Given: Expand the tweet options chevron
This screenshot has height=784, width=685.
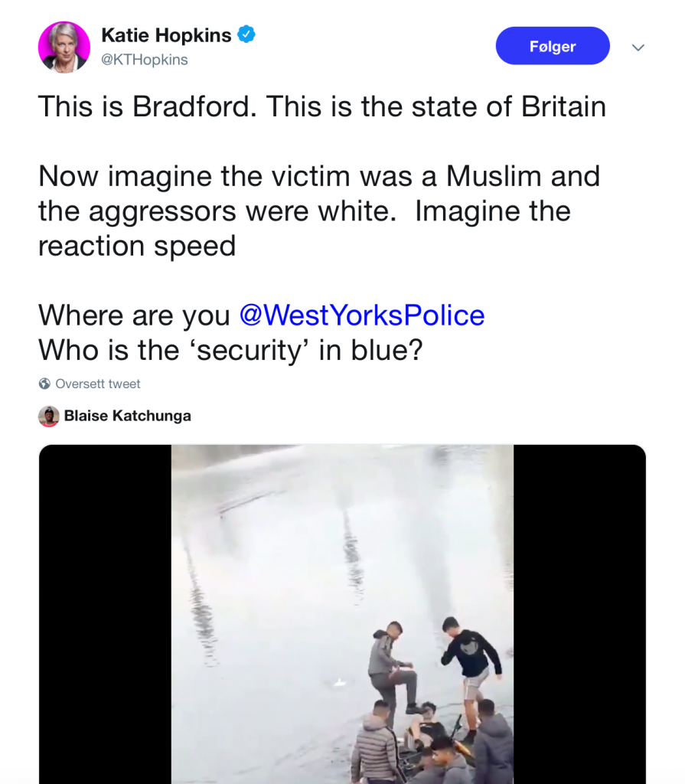Looking at the screenshot, I should pyautogui.click(x=638, y=47).
